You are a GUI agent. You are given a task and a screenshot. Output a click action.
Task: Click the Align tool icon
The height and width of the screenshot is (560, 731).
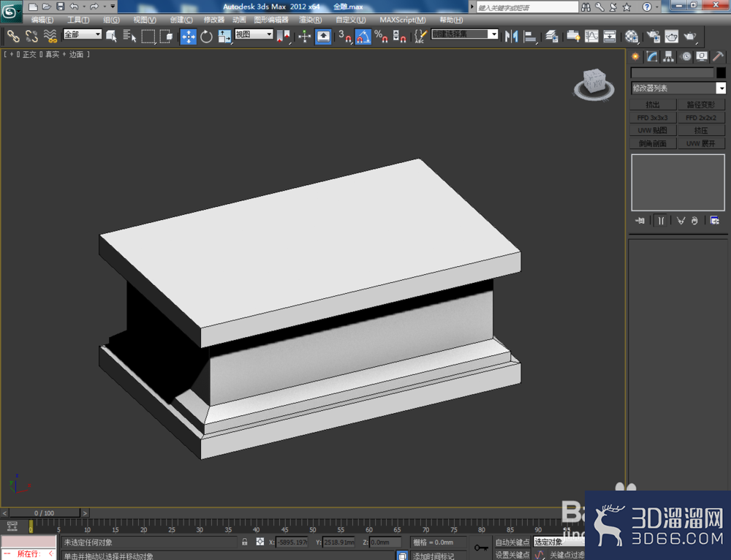click(529, 37)
